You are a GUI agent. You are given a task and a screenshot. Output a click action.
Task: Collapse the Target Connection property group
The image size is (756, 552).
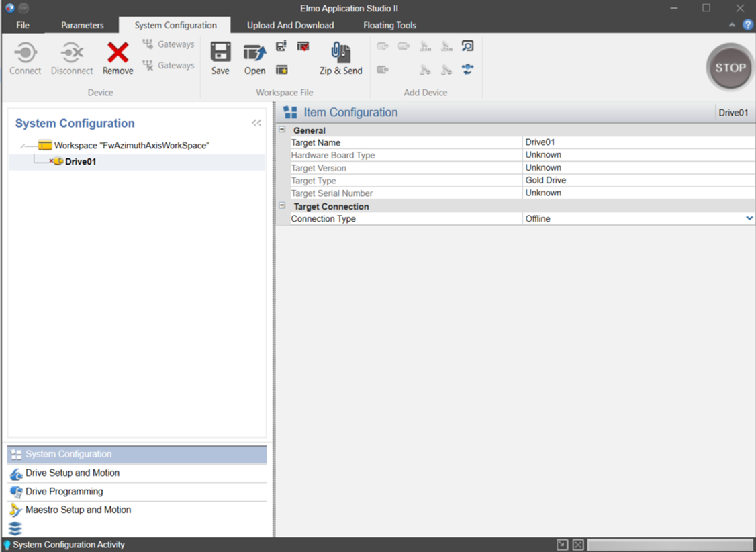tap(282, 205)
